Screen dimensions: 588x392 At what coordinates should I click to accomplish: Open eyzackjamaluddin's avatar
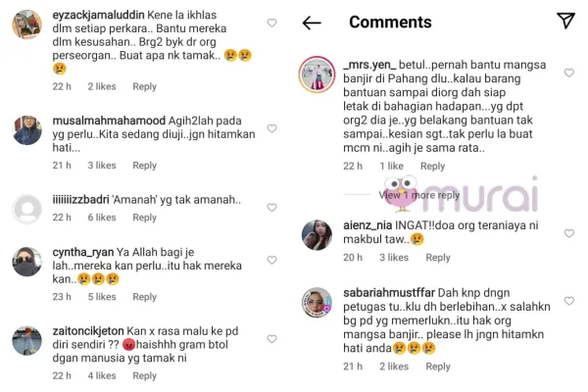pos(27,24)
